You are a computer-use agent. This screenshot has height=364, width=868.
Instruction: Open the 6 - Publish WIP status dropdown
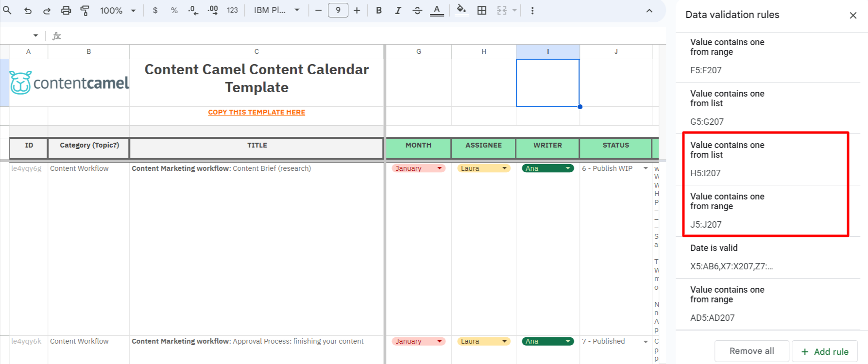pos(646,168)
